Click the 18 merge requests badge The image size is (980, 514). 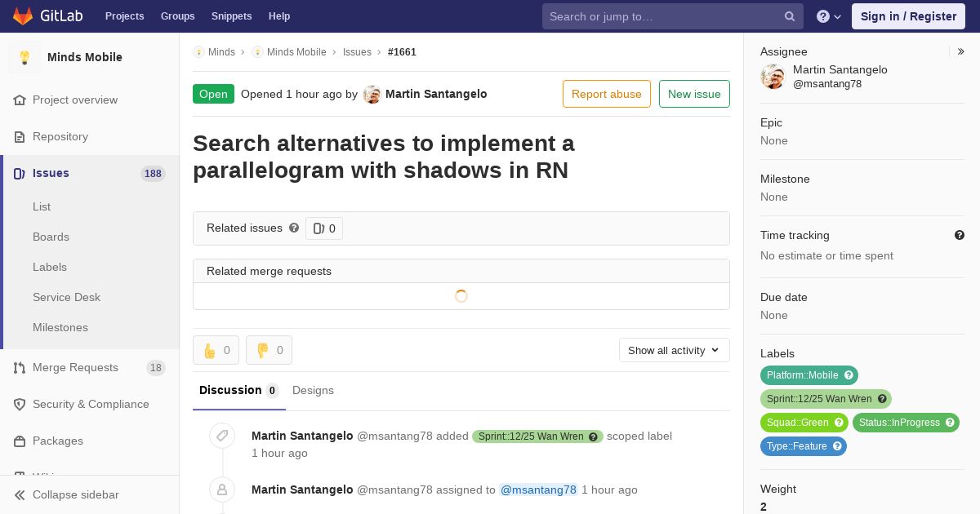click(x=156, y=367)
